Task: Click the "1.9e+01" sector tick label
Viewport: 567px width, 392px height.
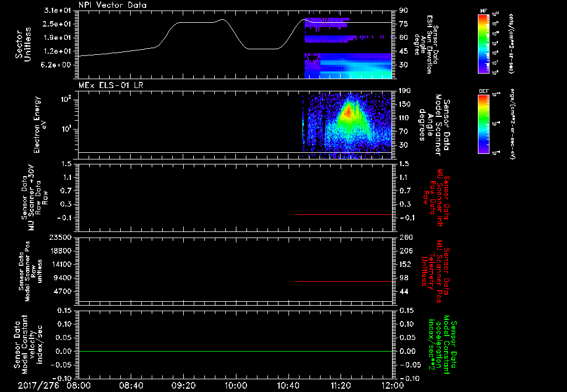Action: click(x=58, y=38)
